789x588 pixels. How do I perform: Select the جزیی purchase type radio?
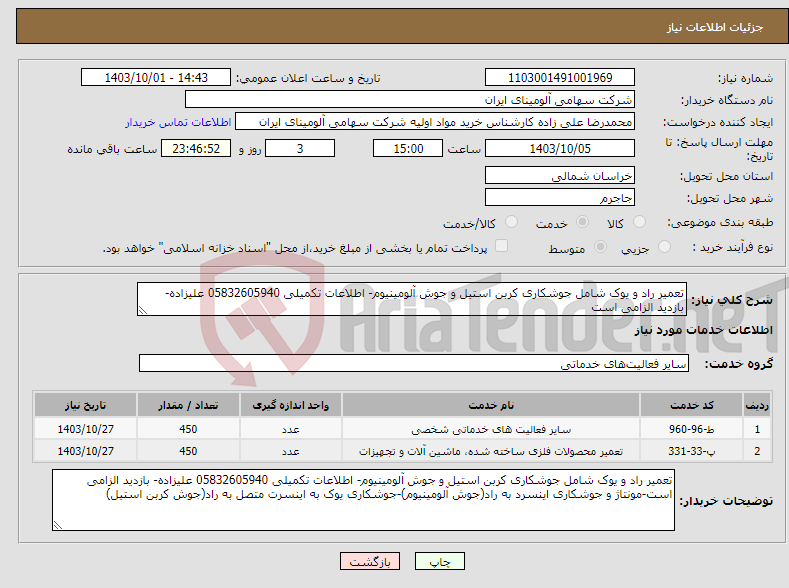[x=664, y=247]
